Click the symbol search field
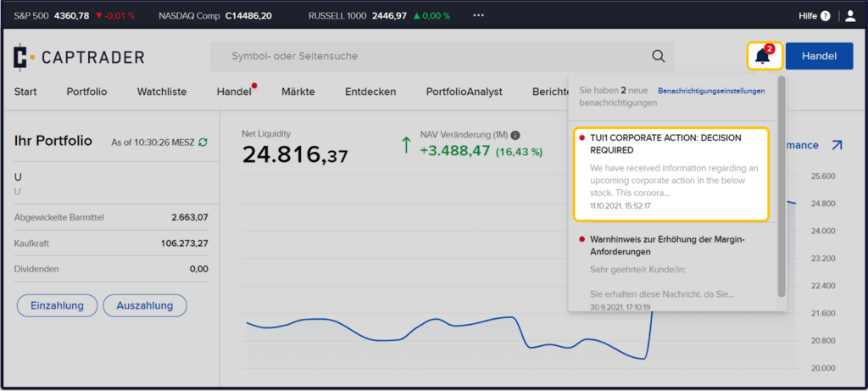This screenshot has width=868, height=391. point(442,56)
